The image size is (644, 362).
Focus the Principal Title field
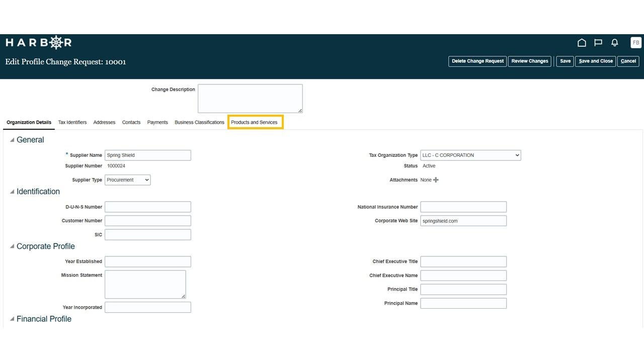(463, 290)
